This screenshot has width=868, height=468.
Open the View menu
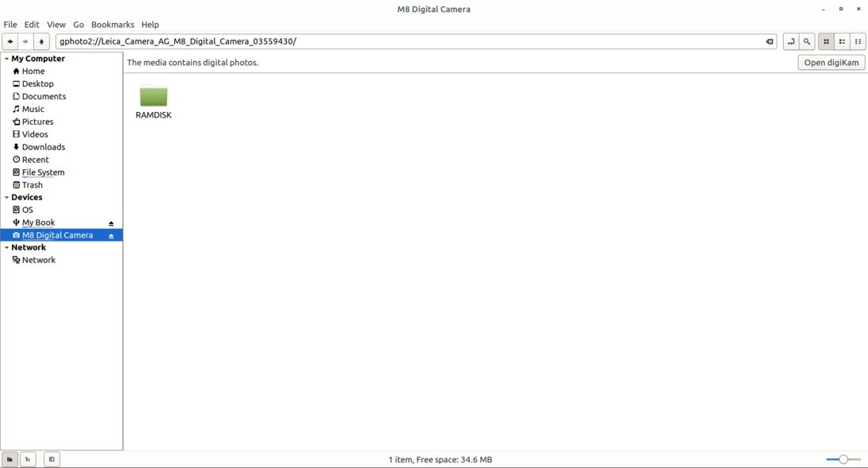point(56,25)
